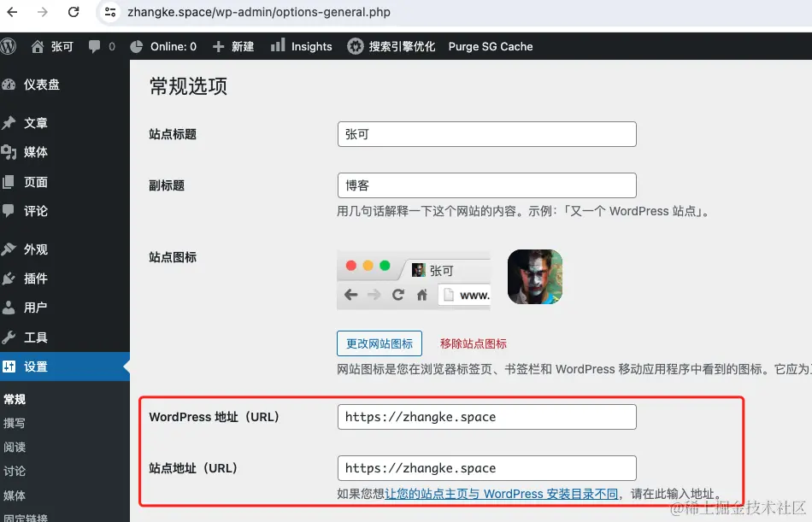Open 工具 tools menu
This screenshot has height=522, width=812.
pyautogui.click(x=35, y=337)
